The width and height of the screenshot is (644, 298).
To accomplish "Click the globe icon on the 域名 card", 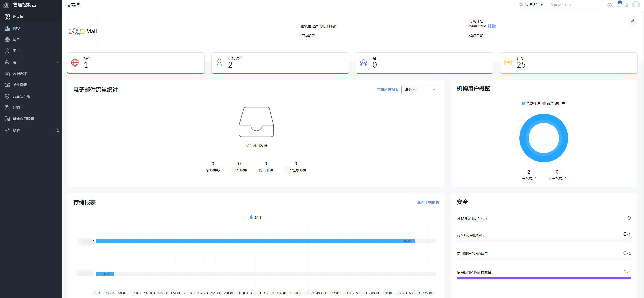I will point(75,62).
